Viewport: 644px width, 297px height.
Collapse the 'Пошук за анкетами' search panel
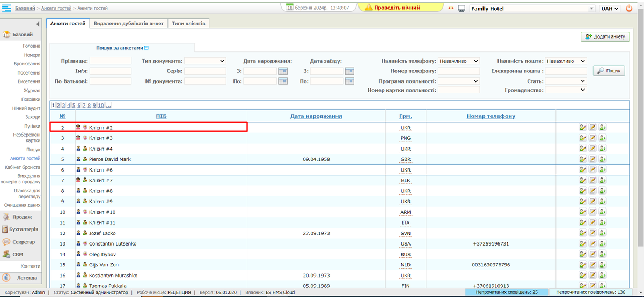click(x=146, y=48)
